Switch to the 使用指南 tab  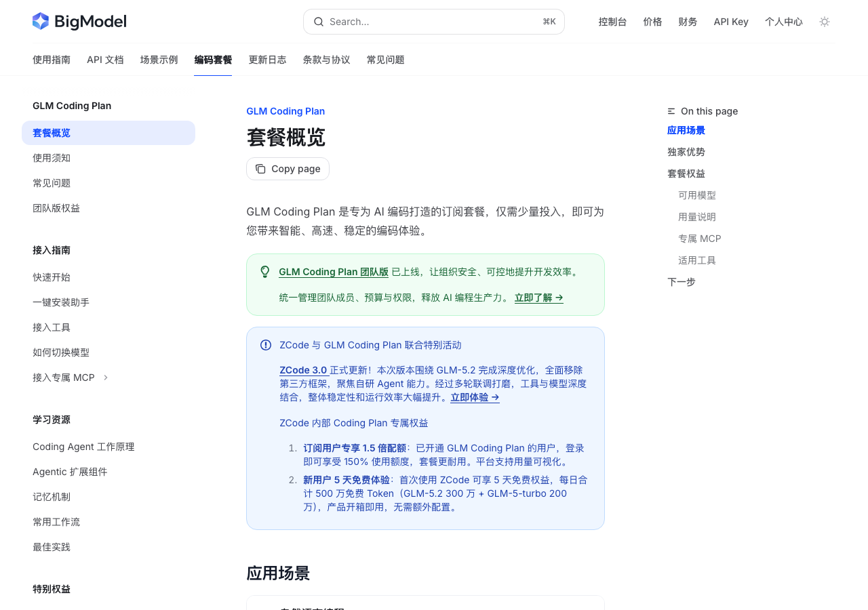(x=52, y=60)
